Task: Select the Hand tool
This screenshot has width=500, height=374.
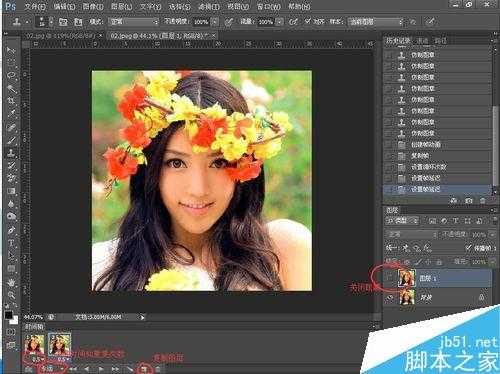Action: tap(11, 283)
